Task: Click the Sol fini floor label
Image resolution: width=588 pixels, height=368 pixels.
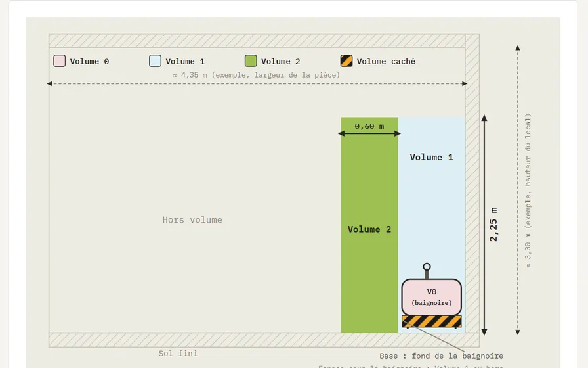Action: click(x=178, y=353)
